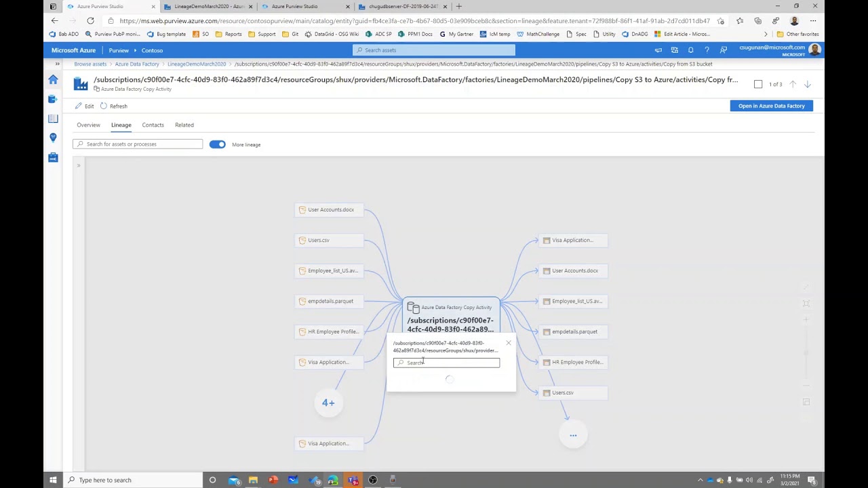This screenshot has width=868, height=488.
Task: Click the Search assets box in header
Action: 434,50
